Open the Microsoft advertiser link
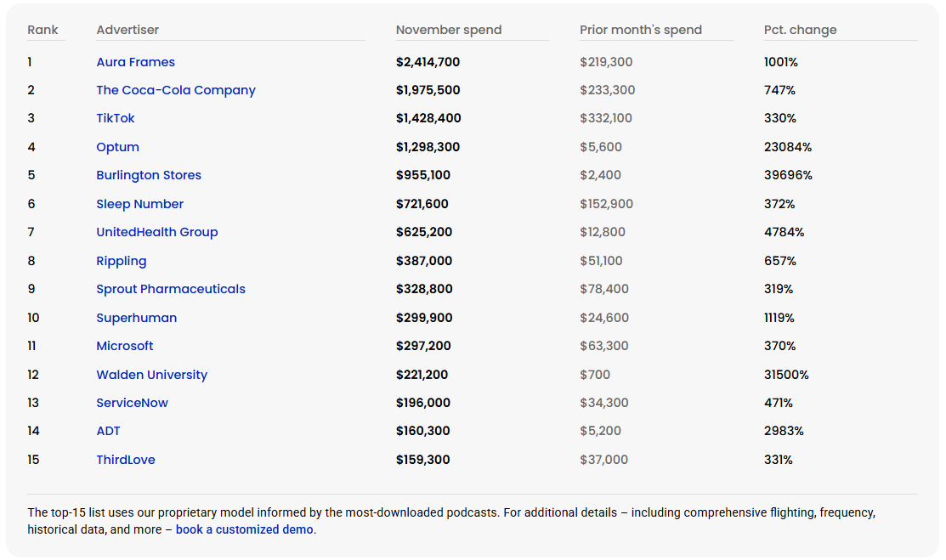Image resolution: width=946 pixels, height=560 pixels. click(124, 346)
